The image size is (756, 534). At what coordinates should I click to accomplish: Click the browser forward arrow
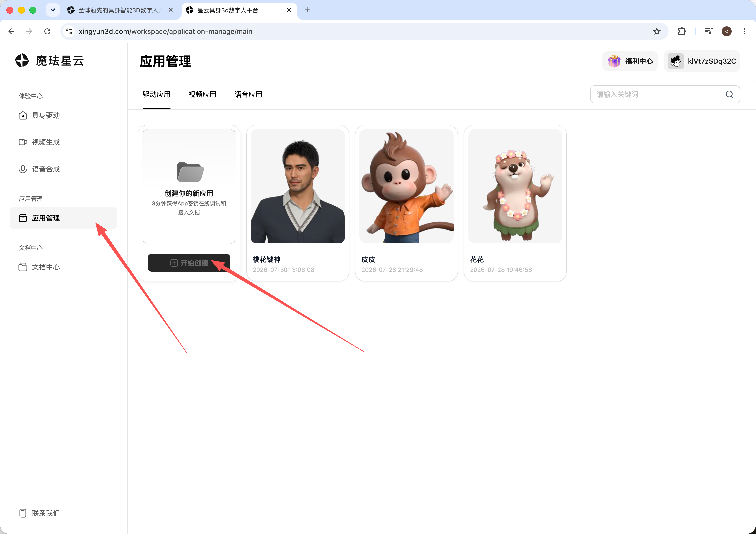29,31
